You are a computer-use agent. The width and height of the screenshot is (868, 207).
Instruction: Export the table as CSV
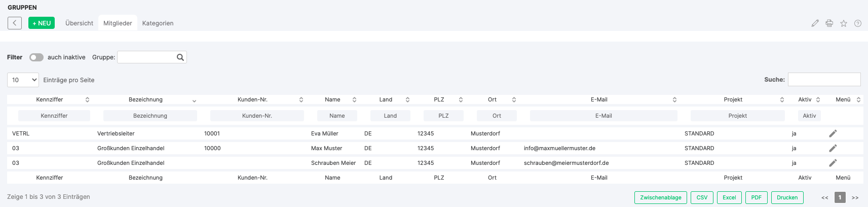tap(702, 198)
